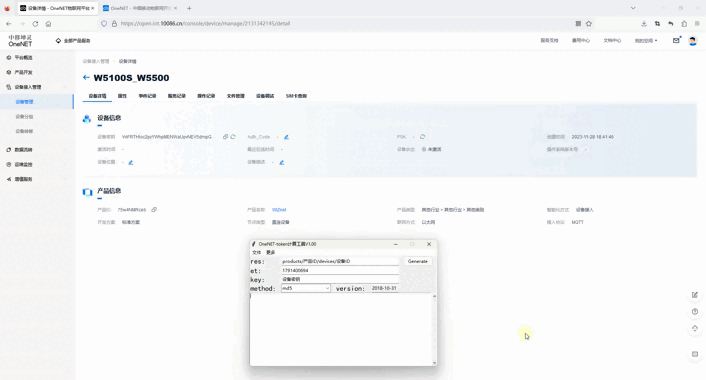Switch to the 服务记录 tab
This screenshot has height=380, width=706.
pyautogui.click(x=176, y=96)
